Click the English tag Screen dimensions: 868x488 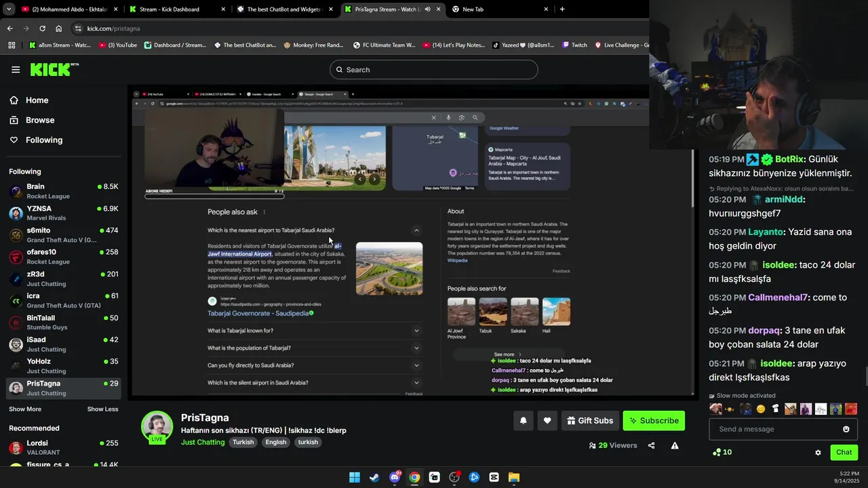tap(275, 442)
